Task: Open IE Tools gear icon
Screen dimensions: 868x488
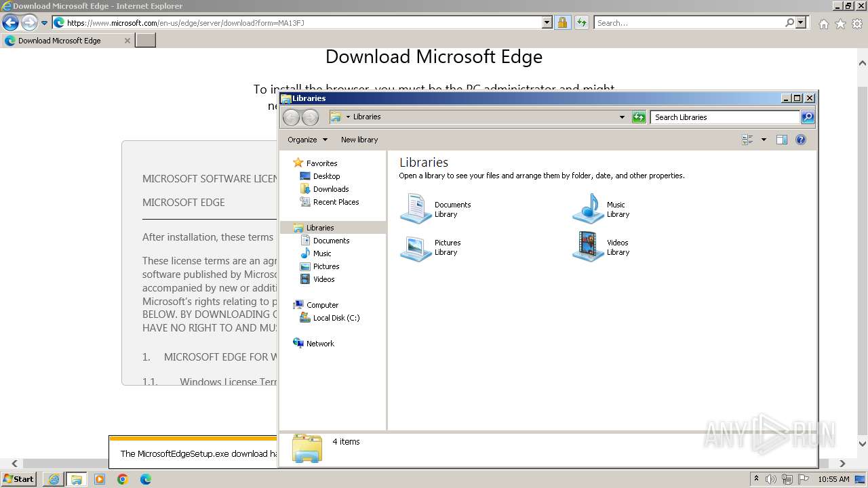Action: [857, 24]
